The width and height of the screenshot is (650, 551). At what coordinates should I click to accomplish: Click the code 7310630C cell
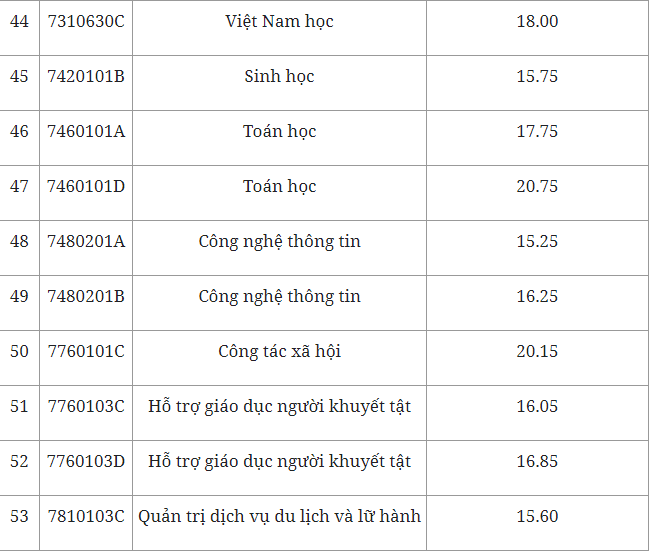pyautogui.click(x=86, y=22)
